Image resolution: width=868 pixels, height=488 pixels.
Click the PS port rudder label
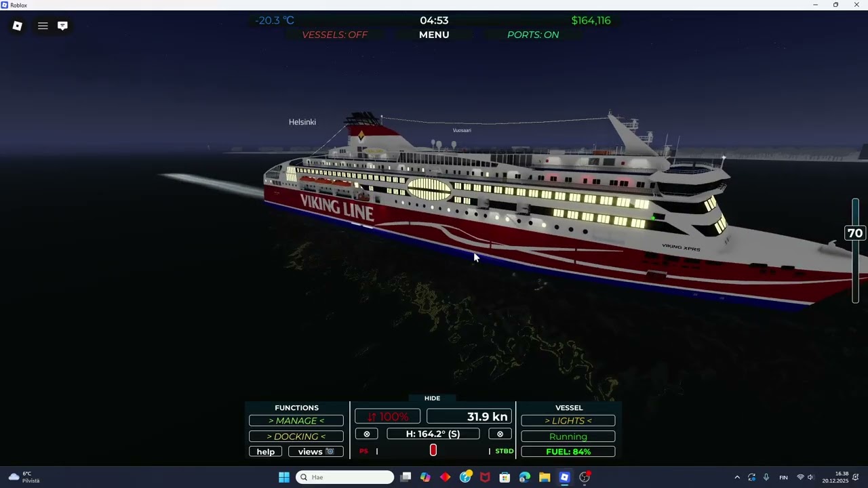[x=363, y=451]
